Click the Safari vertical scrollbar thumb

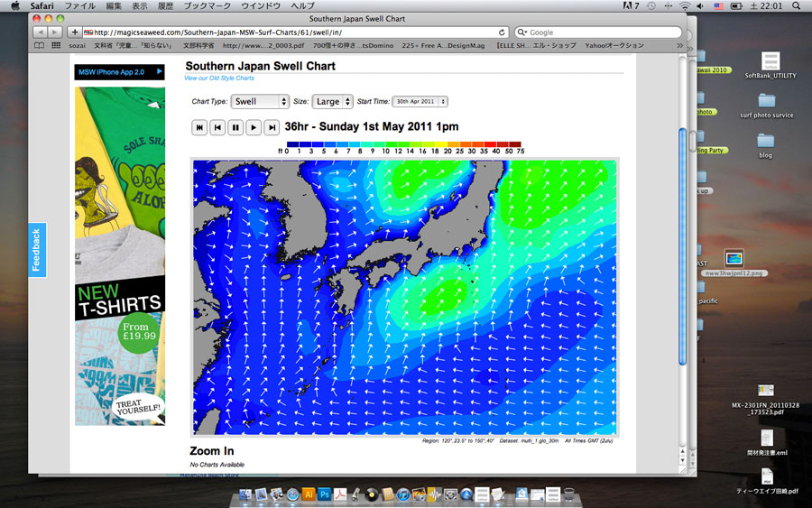click(682, 246)
